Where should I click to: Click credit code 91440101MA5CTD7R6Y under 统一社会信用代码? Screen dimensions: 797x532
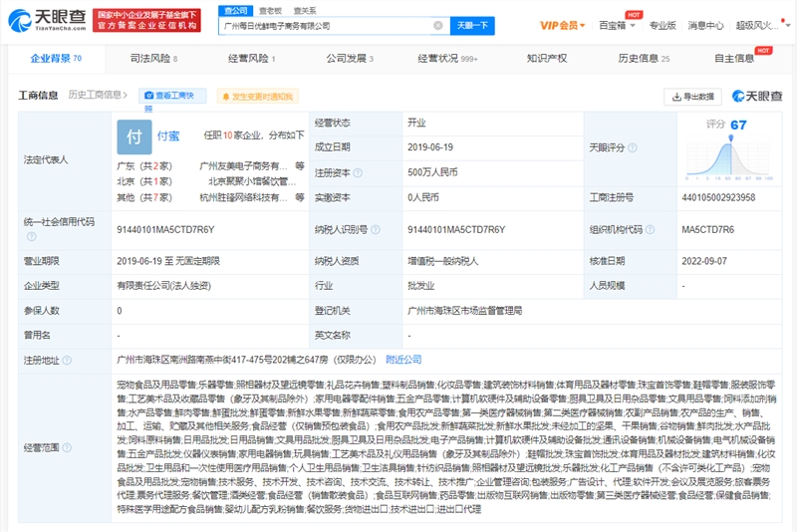point(165,230)
